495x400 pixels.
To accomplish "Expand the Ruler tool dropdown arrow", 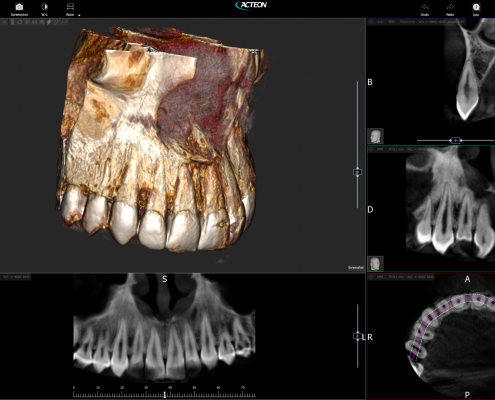I will pos(79,15).
